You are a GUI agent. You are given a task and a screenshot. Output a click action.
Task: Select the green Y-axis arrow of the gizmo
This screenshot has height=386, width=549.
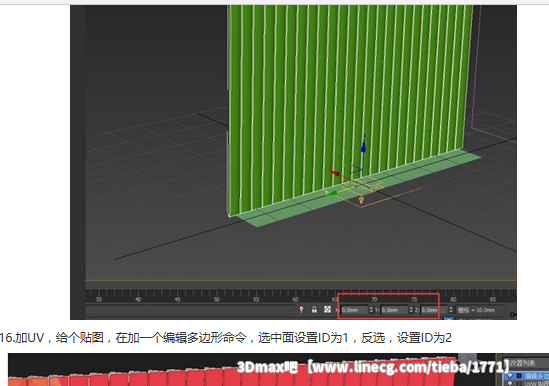[x=332, y=192]
